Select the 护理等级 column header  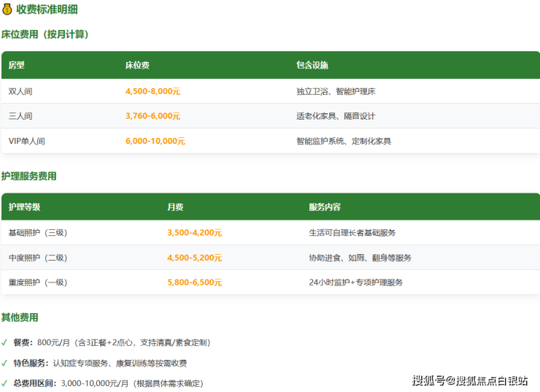point(25,207)
